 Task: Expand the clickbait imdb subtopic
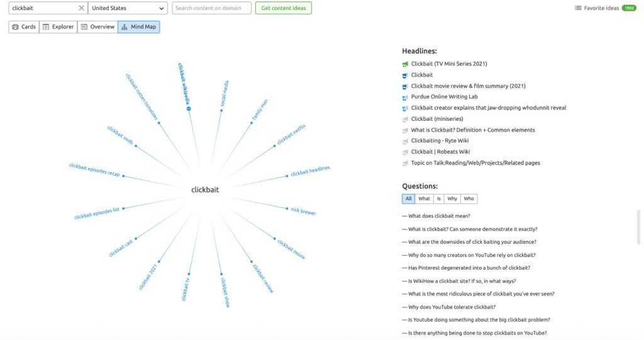(x=136, y=146)
